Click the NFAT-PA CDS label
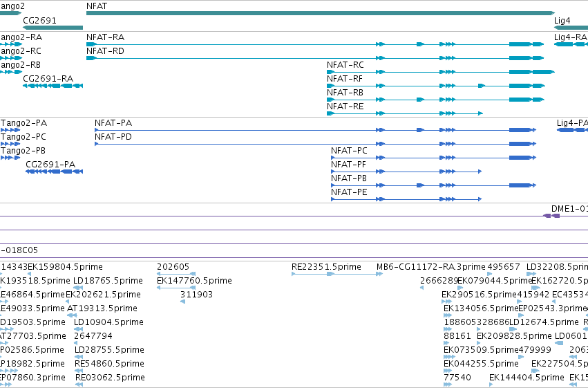This screenshot has width=588, height=388. 113,123
